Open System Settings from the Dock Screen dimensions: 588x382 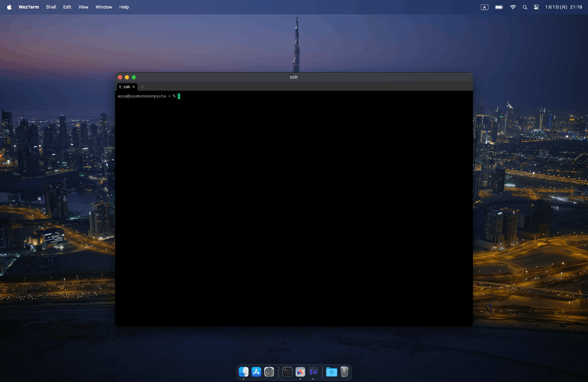point(269,372)
